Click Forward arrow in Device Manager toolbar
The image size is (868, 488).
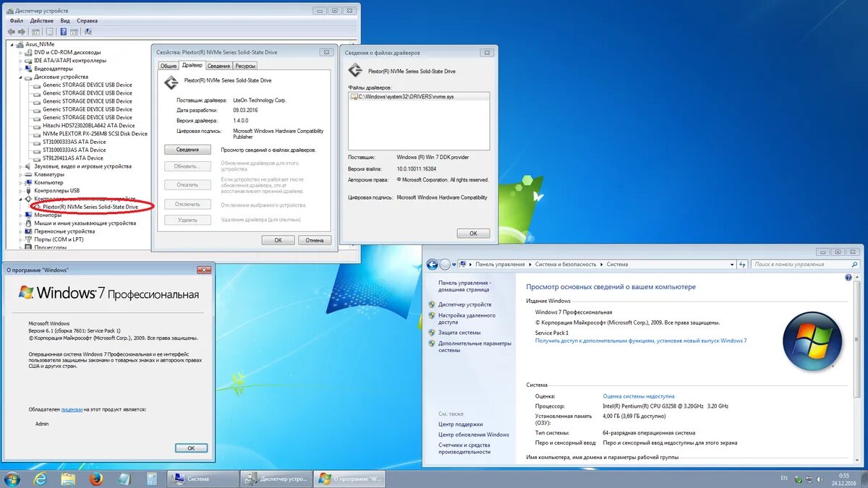tap(21, 31)
